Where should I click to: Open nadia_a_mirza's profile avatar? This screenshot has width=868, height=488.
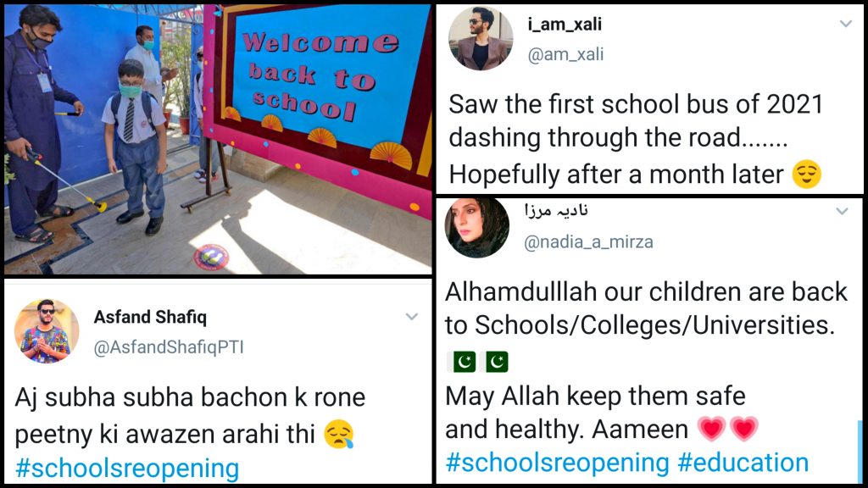[477, 227]
